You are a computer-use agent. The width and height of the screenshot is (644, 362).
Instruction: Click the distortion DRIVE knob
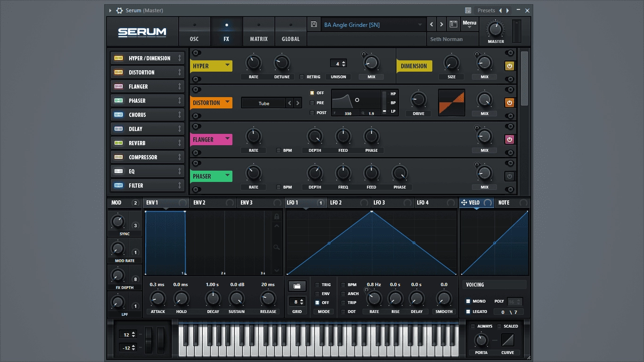[x=418, y=100]
